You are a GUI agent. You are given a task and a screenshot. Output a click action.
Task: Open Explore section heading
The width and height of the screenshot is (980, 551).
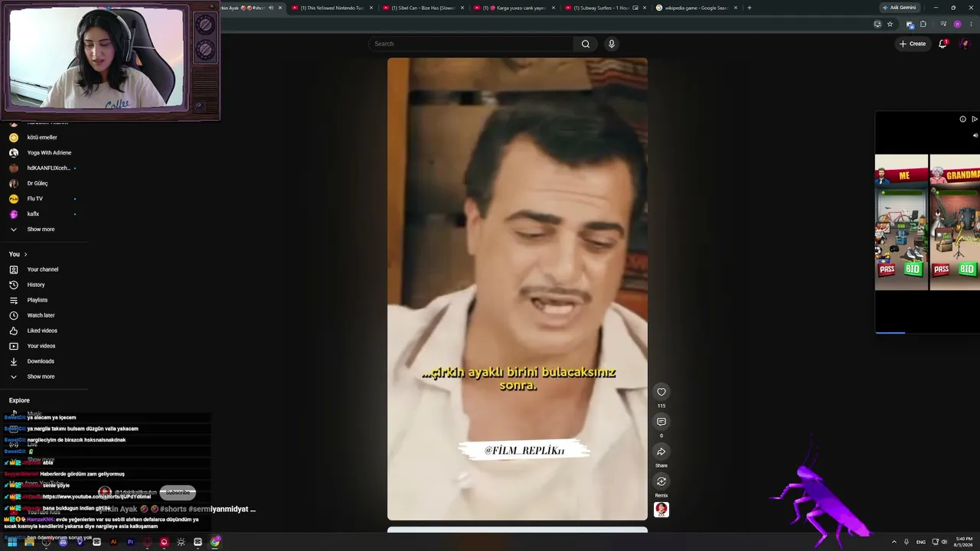pyautogui.click(x=19, y=400)
